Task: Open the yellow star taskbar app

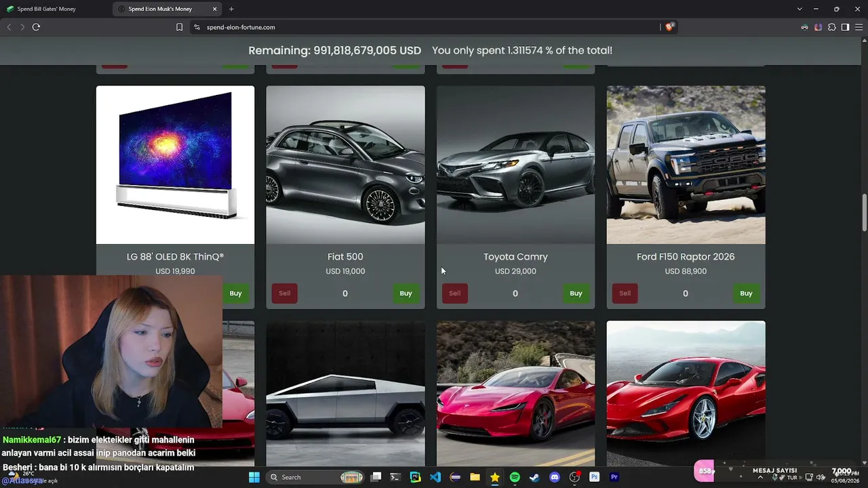Action: pos(495,477)
